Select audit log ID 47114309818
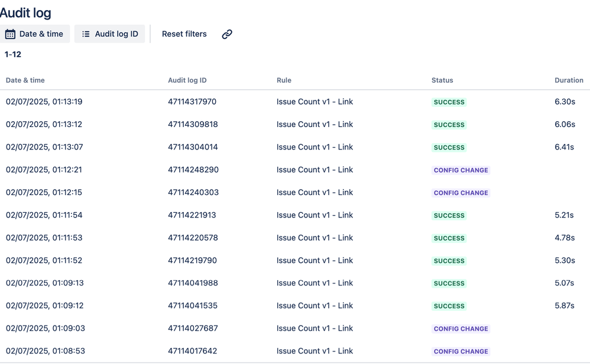This screenshot has height=364, width=590. pyautogui.click(x=193, y=124)
